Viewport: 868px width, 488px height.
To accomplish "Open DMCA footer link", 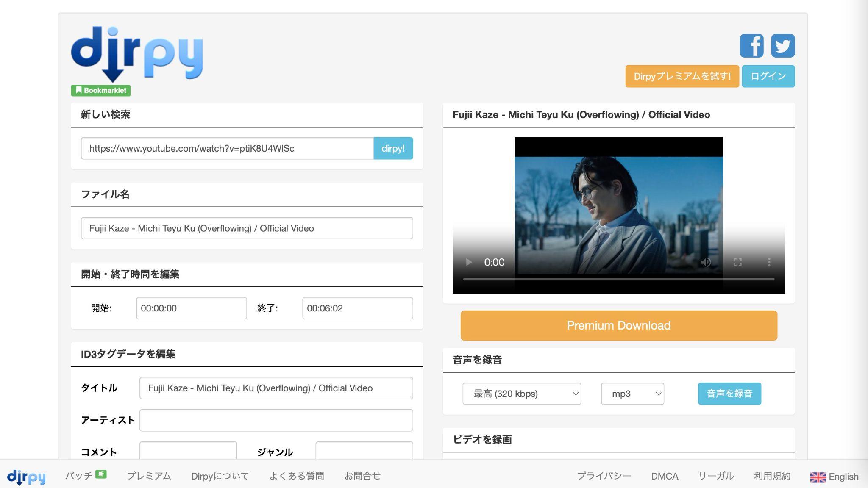I will click(665, 476).
